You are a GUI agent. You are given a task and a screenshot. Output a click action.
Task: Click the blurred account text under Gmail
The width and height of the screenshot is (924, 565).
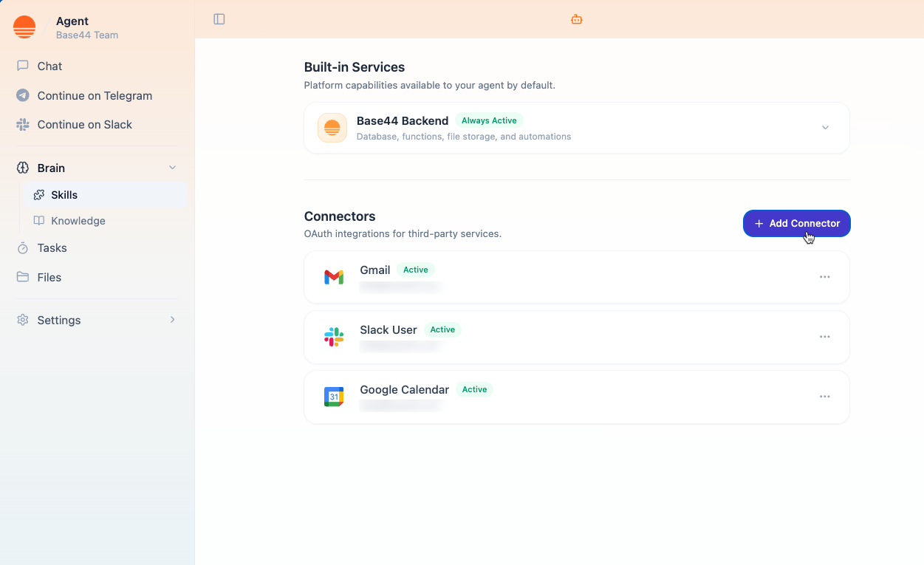(x=400, y=287)
